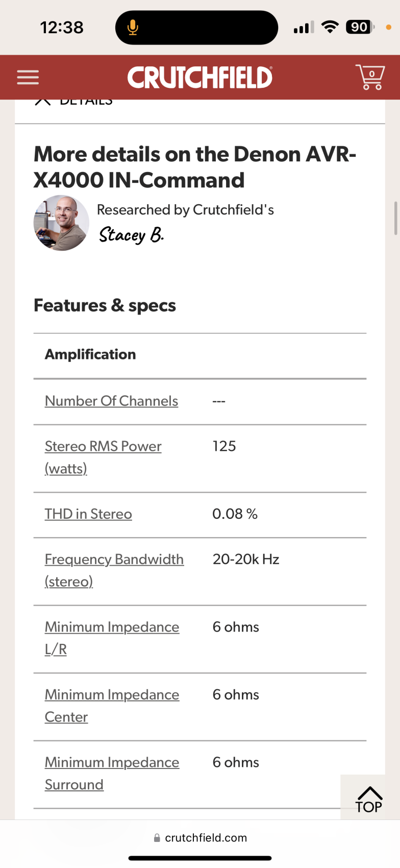Open Frequency Bandwidth (stereo) explanation
This screenshot has width=400, height=868.
pyautogui.click(x=114, y=560)
